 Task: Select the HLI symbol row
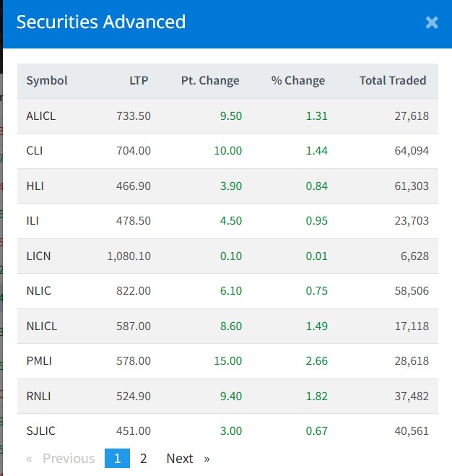35,186
